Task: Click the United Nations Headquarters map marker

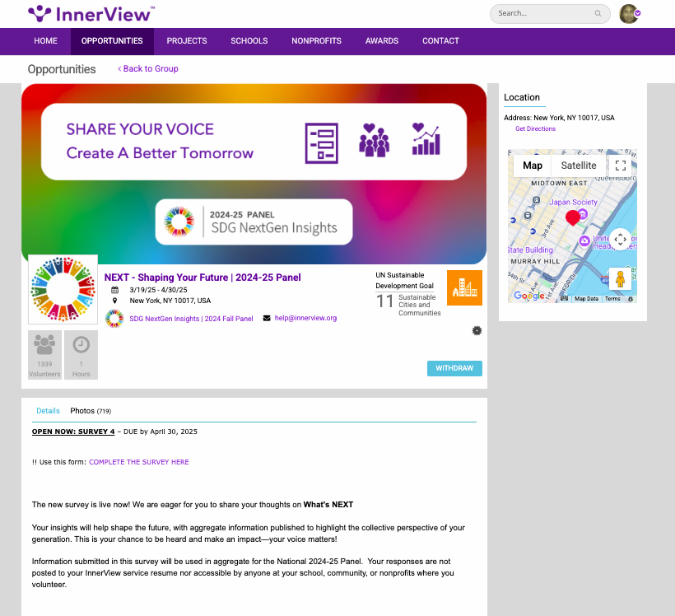Action: [584, 240]
